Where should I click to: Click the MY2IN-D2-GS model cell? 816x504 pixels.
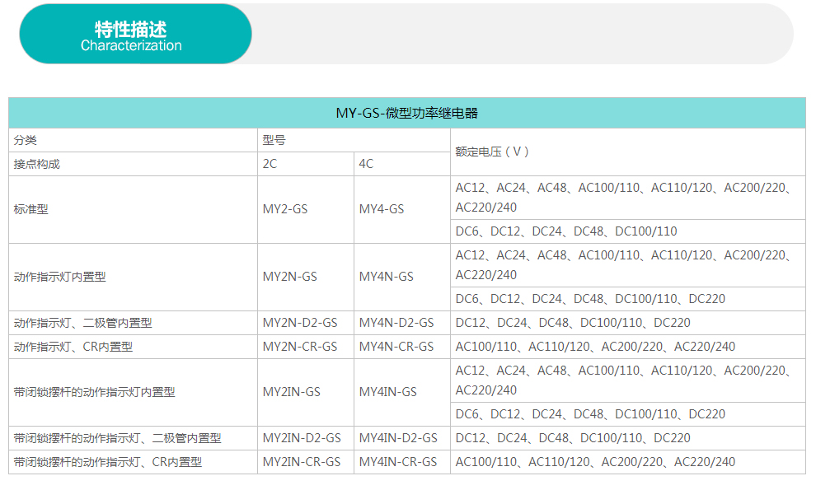click(301, 438)
